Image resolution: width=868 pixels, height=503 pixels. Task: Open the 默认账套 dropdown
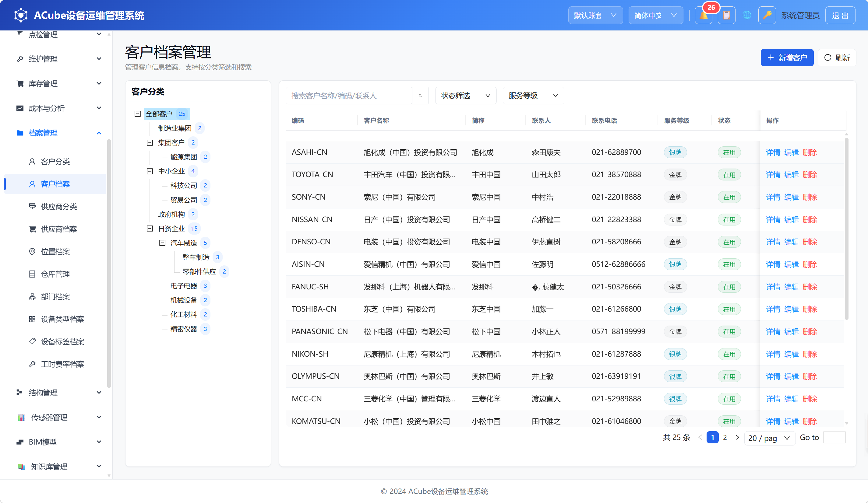pyautogui.click(x=595, y=16)
